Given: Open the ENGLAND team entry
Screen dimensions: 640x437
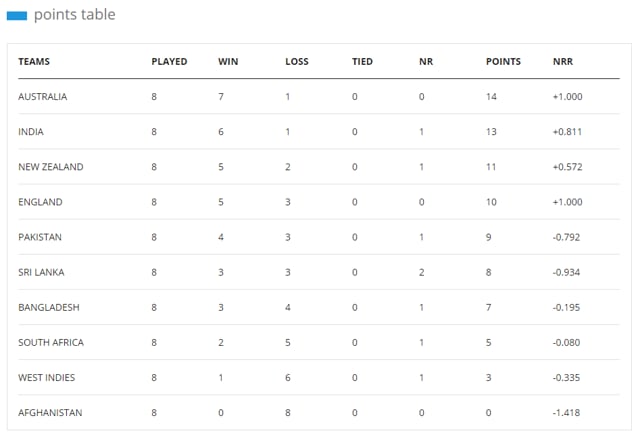Looking at the screenshot, I should tap(40, 202).
